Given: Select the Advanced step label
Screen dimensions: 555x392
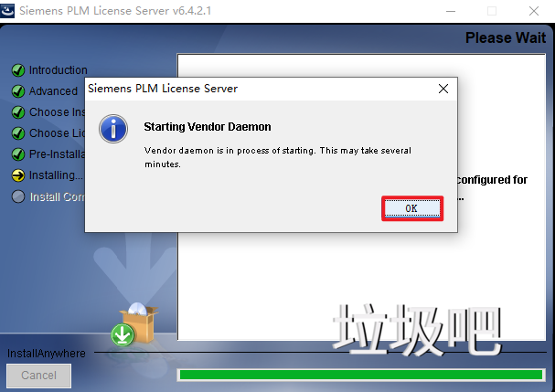Looking at the screenshot, I should tap(53, 91).
